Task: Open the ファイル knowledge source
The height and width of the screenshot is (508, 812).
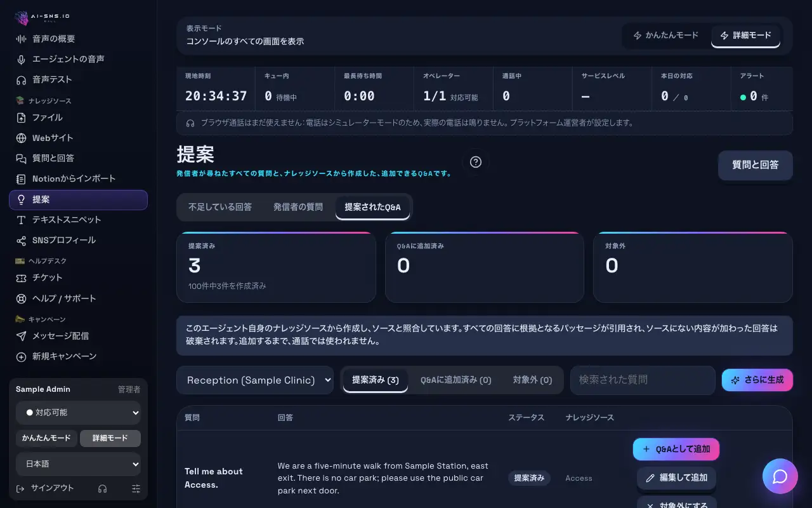Action: (78, 117)
